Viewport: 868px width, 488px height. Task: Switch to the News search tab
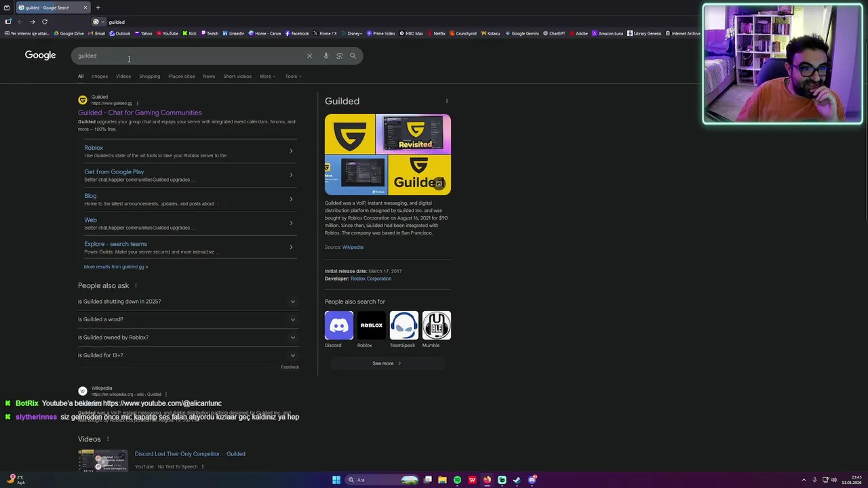tap(209, 76)
